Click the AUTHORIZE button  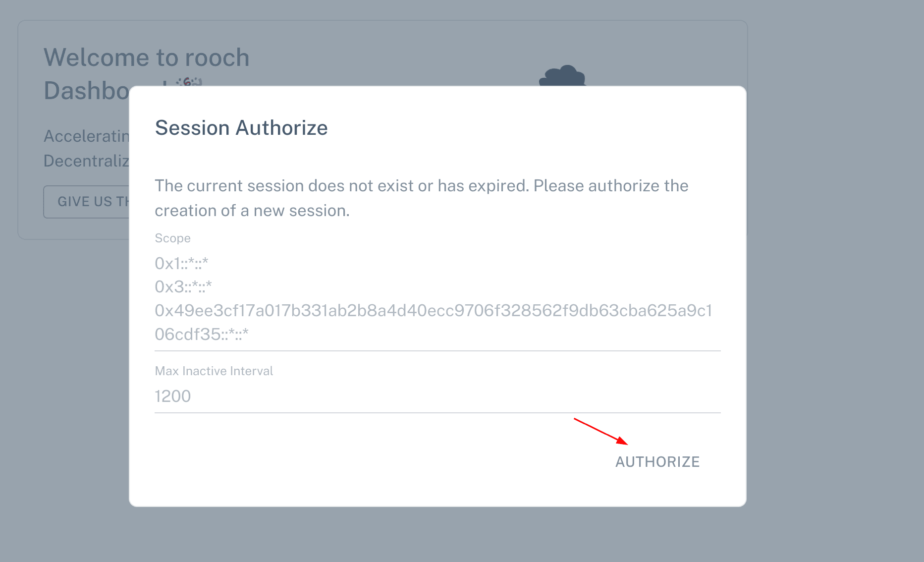(x=657, y=462)
